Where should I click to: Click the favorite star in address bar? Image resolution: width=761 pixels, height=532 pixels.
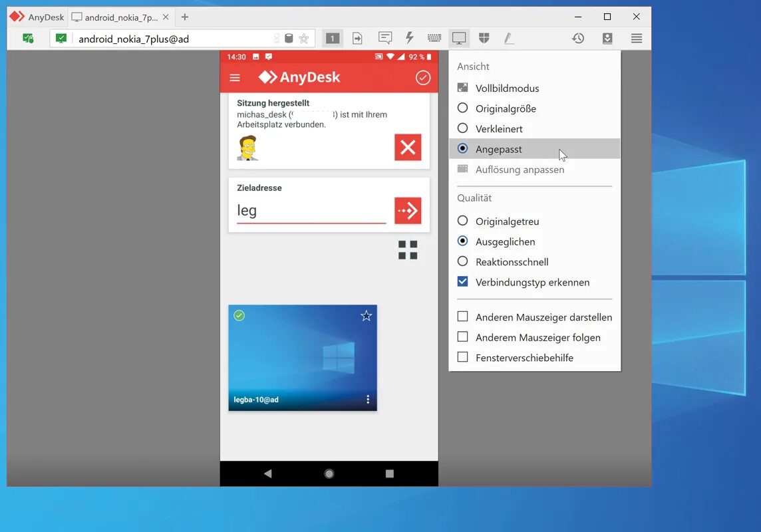[x=304, y=39]
